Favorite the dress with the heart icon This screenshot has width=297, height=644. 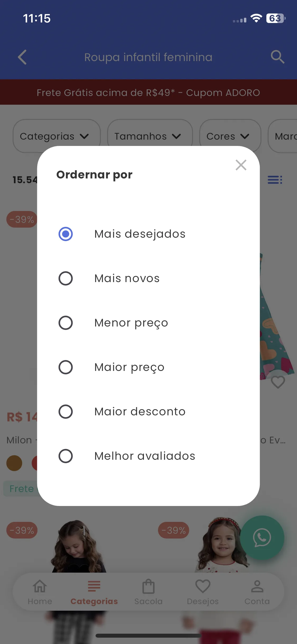(x=278, y=382)
